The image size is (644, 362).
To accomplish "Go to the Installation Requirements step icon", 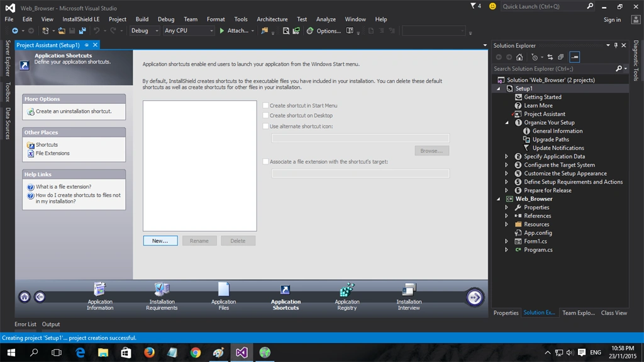I will (x=162, y=289).
